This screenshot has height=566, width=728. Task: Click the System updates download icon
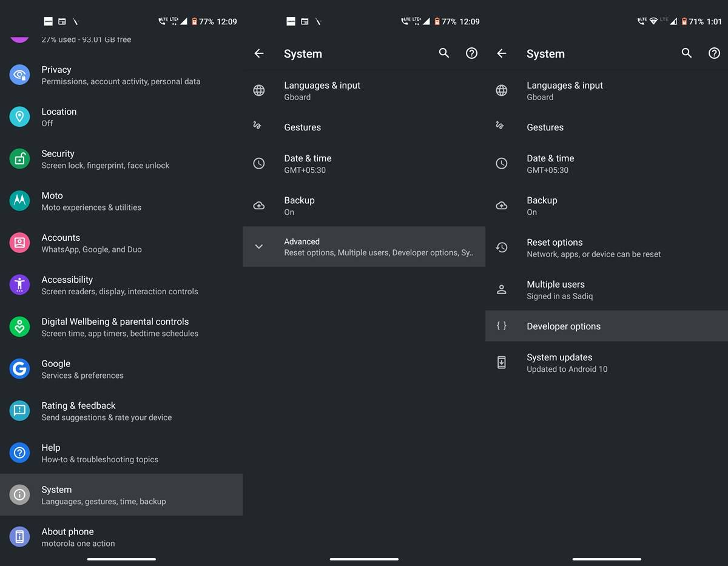pyautogui.click(x=501, y=363)
